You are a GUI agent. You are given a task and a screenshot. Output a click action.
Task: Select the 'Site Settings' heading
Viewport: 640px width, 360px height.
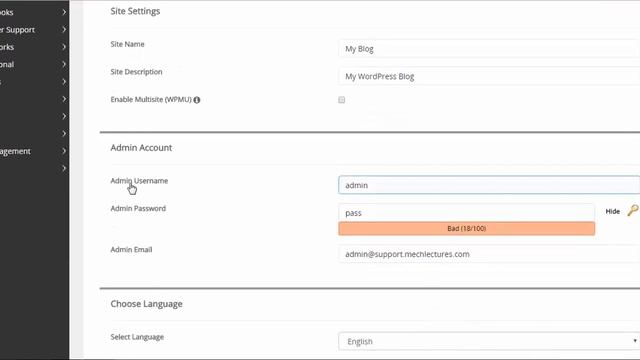coord(135,11)
